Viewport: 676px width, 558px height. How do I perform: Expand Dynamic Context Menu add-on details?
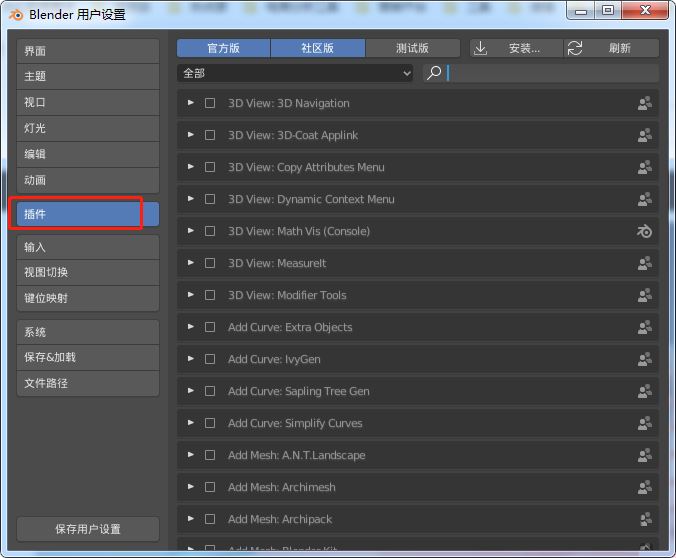[191, 199]
